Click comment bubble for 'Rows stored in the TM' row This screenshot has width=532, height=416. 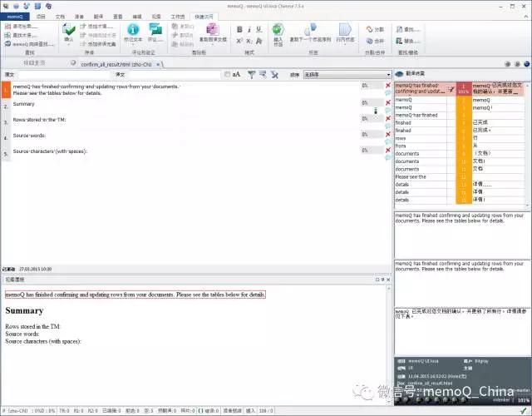click(x=388, y=126)
